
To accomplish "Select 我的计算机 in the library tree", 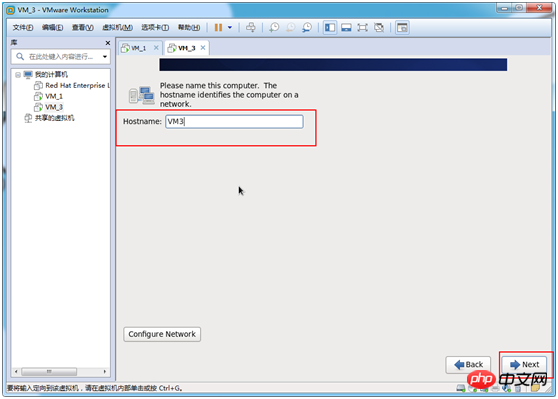I will point(51,74).
